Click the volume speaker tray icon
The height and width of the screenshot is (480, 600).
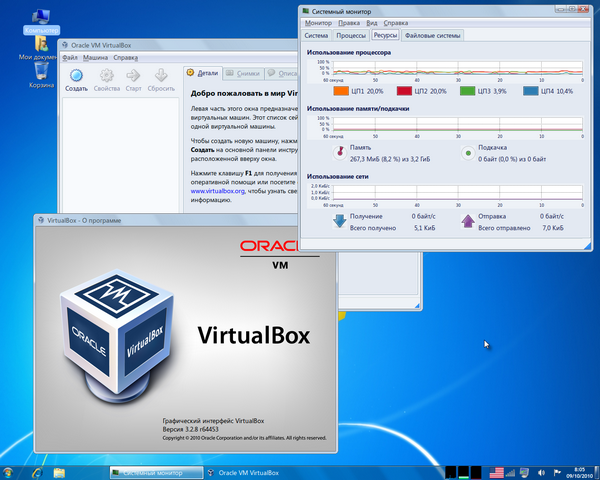541,473
